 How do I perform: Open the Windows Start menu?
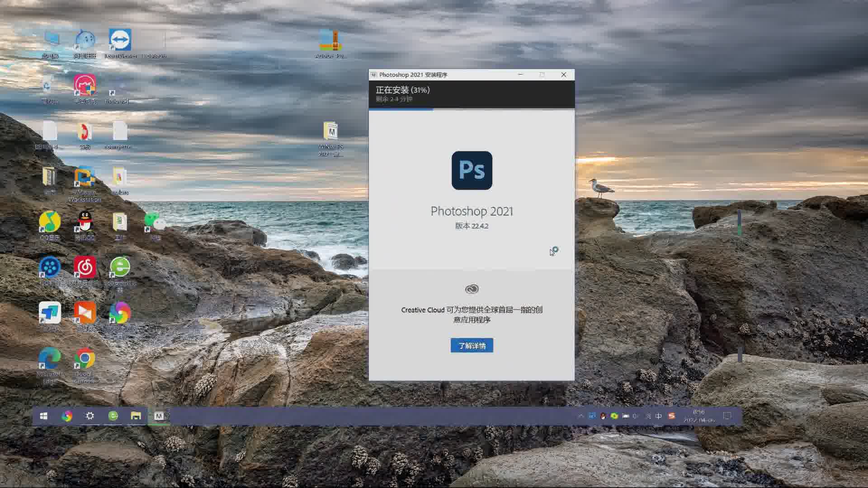click(44, 416)
